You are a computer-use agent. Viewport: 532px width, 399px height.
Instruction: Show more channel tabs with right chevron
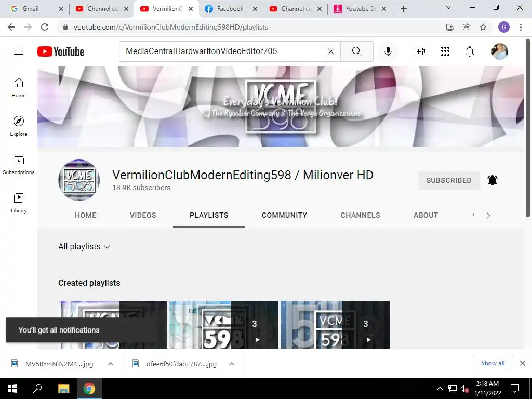488,216
